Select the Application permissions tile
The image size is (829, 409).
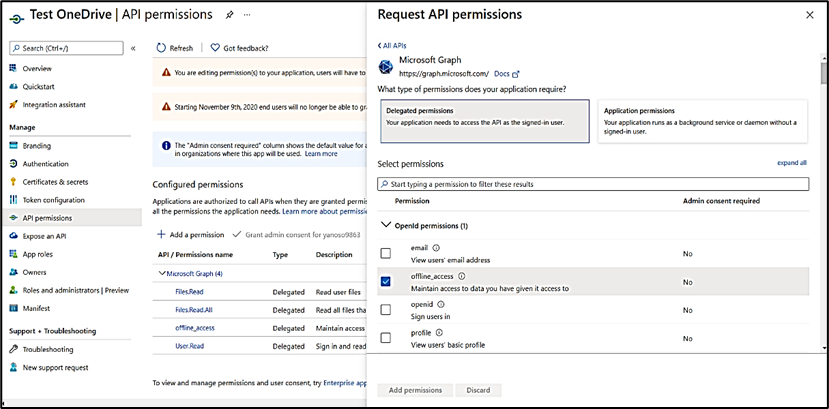702,122
